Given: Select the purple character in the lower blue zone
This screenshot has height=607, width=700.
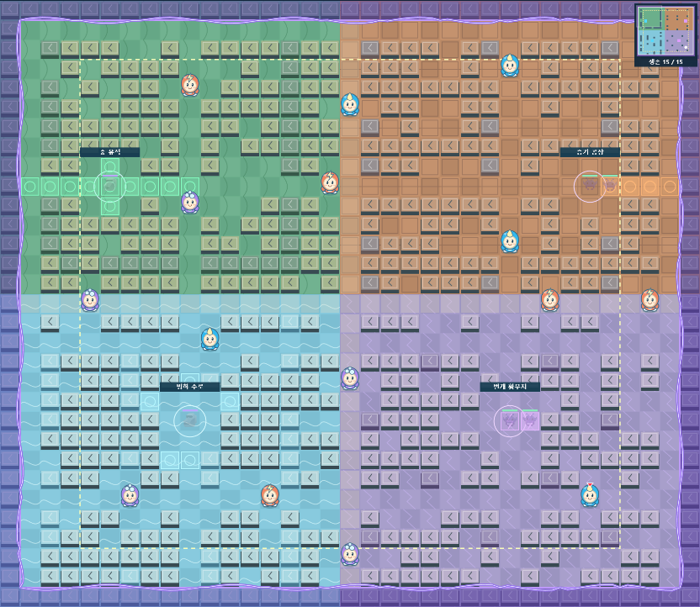Looking at the screenshot, I should click(x=130, y=495).
